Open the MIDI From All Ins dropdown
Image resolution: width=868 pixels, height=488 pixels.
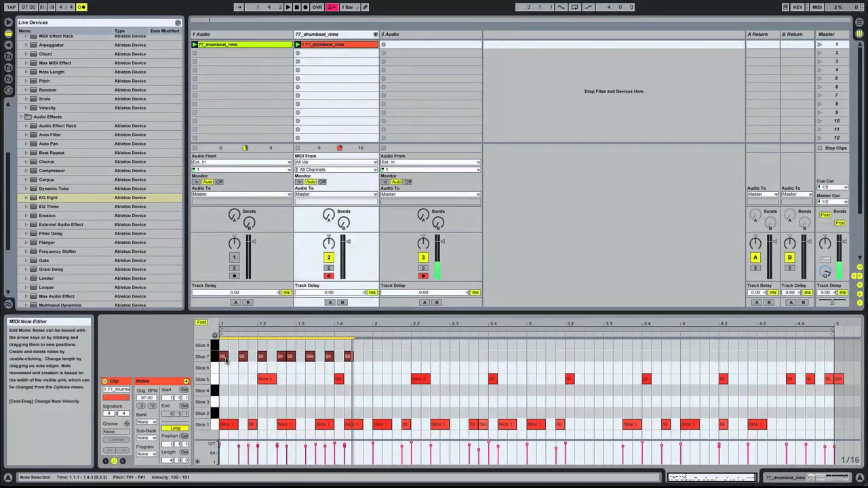coord(336,163)
